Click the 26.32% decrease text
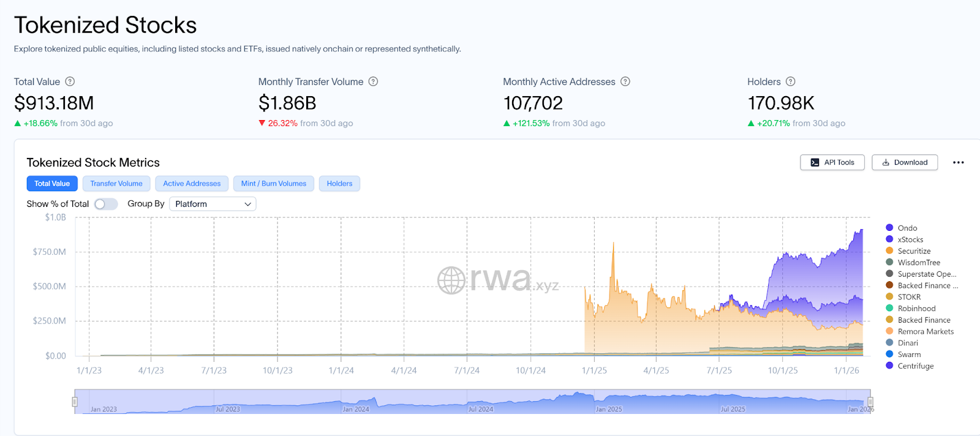The height and width of the screenshot is (436, 980). click(x=282, y=123)
